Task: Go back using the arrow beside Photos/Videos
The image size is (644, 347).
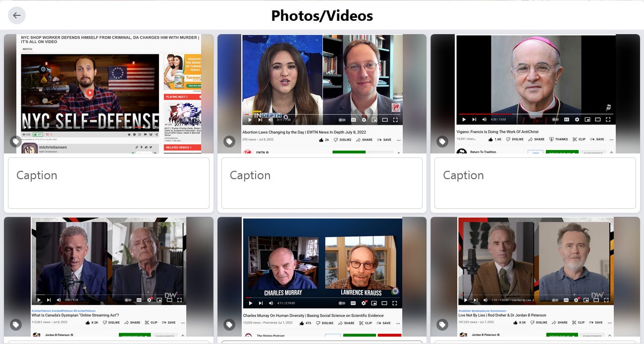Action: click(17, 15)
